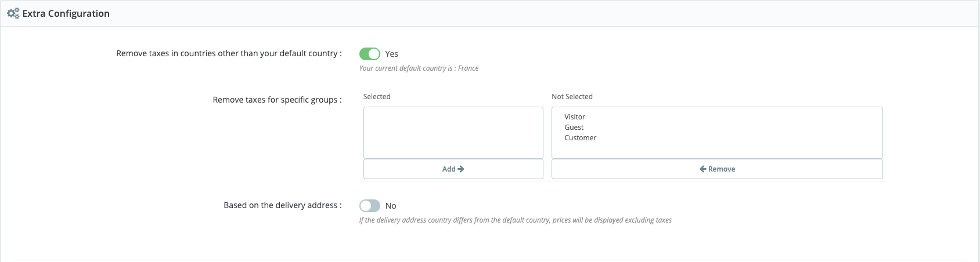Viewport: 980px width, 262px height.
Task: Click the "Remove taxes in countries other" label
Action: [x=229, y=53]
